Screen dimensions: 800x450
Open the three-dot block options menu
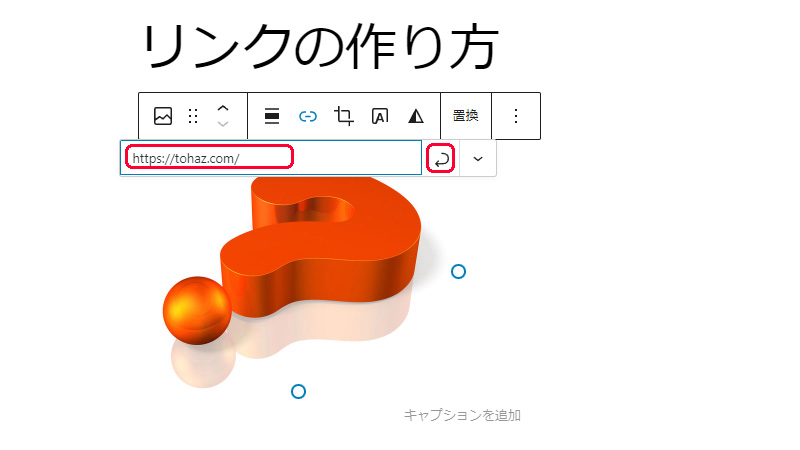[516, 116]
